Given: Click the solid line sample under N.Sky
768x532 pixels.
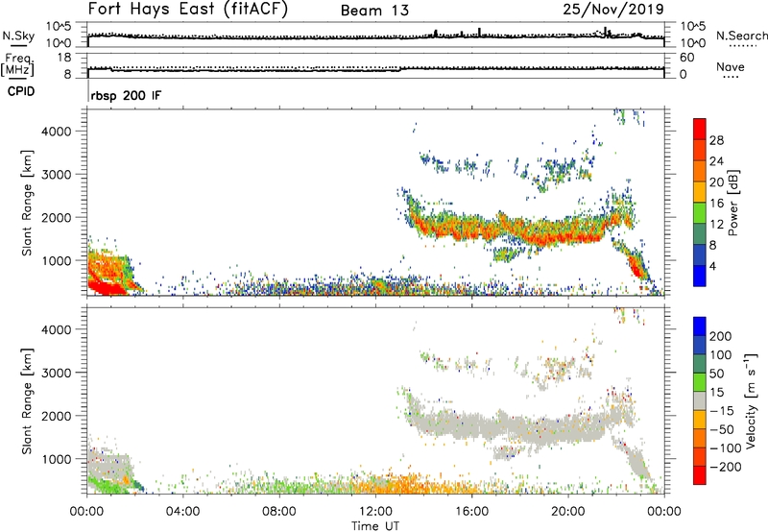Looking at the screenshot, I should [18, 45].
